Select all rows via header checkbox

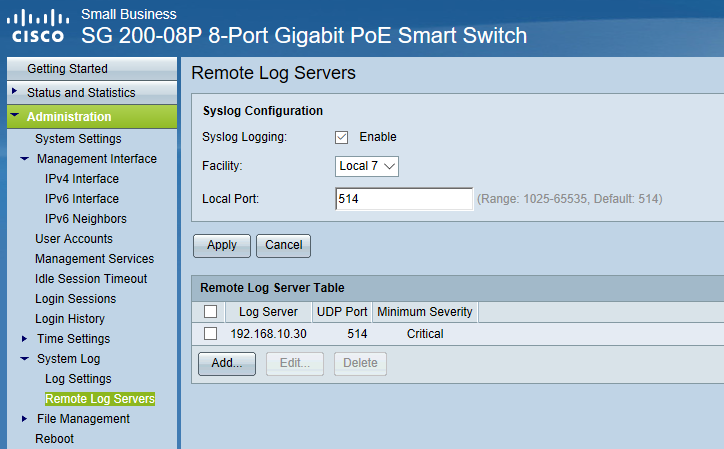pyautogui.click(x=210, y=312)
